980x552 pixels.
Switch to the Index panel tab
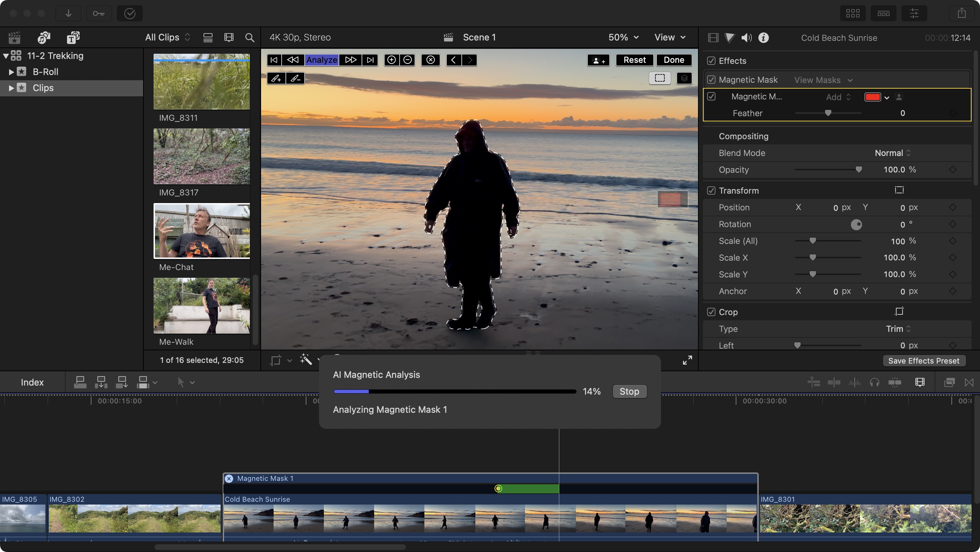[32, 382]
